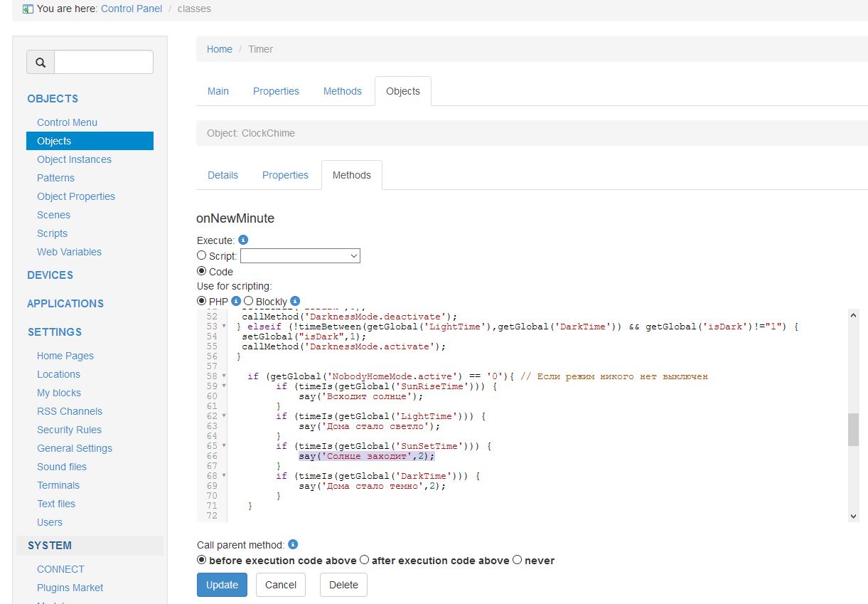The width and height of the screenshot is (868, 604).
Task: Select 'never' for call parent method
Action: coord(518,560)
